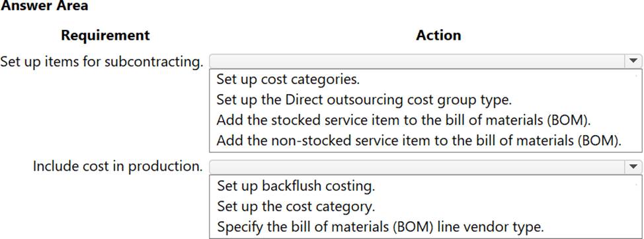Select 'Specify the BOM line vendor type' option
Image resolution: width=644 pixels, height=239 pixels.
380,226
